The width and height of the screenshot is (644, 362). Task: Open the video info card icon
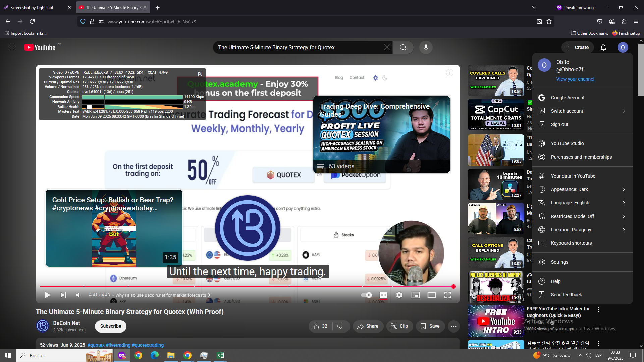pyautogui.click(x=450, y=73)
